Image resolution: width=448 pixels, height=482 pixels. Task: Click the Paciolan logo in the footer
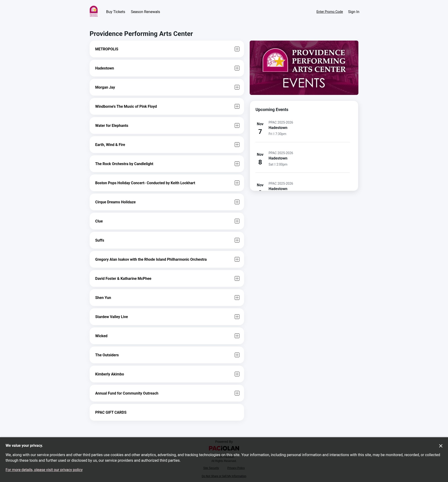pos(224,448)
